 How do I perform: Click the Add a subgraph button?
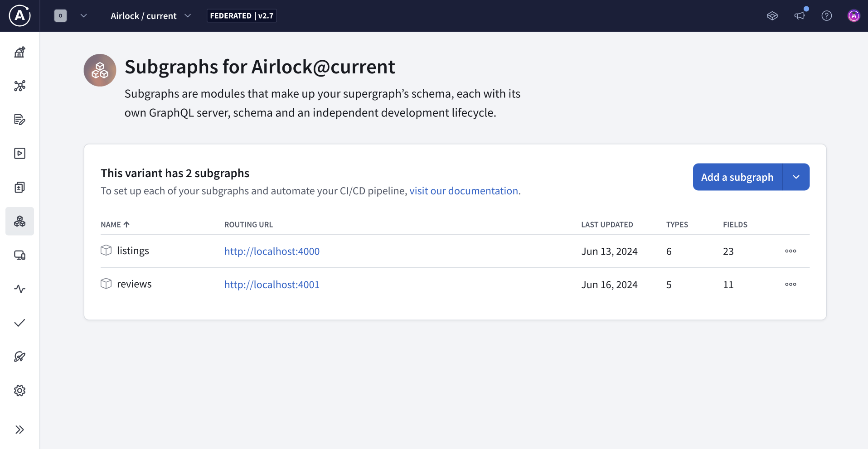click(x=737, y=177)
